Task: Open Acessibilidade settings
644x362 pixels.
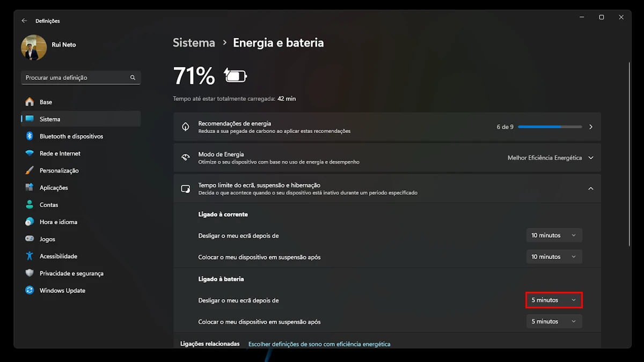Action: 58,256
